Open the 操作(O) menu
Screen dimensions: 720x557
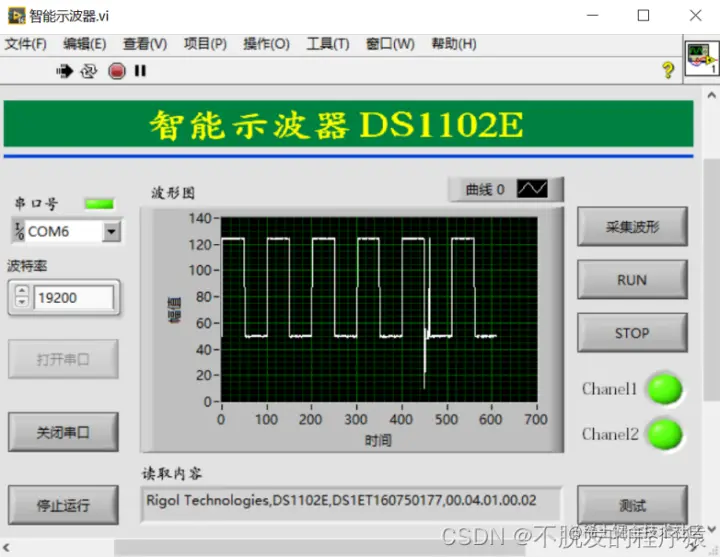[x=266, y=44]
